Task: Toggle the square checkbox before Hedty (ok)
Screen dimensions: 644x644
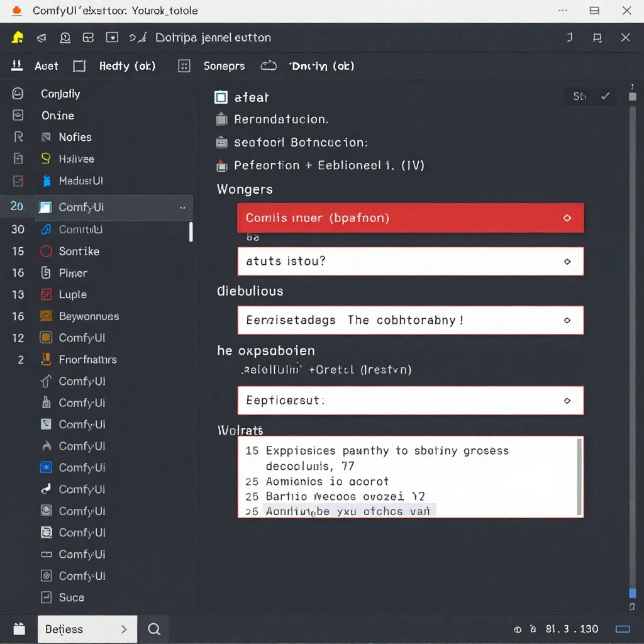Action: pyautogui.click(x=79, y=66)
